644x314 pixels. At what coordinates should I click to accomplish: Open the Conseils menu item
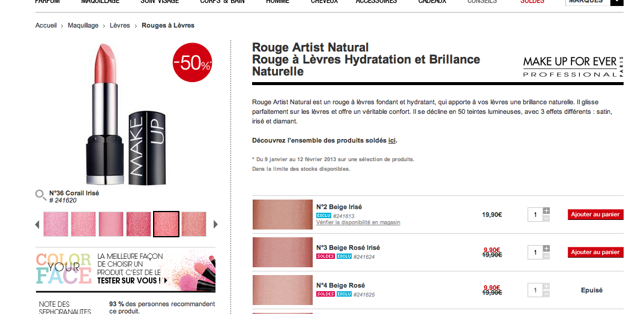482,2
